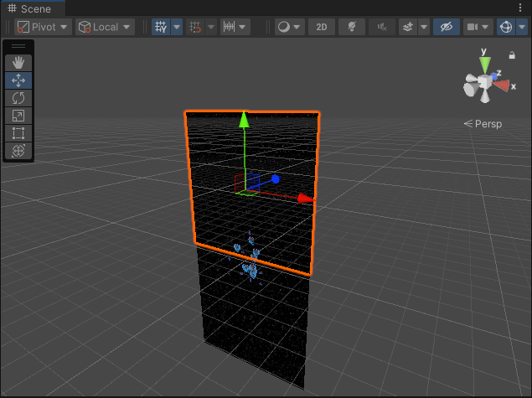Screen dimensions: 532x398
Task: Open the Pivot handle position dropdown
Action: click(42, 27)
